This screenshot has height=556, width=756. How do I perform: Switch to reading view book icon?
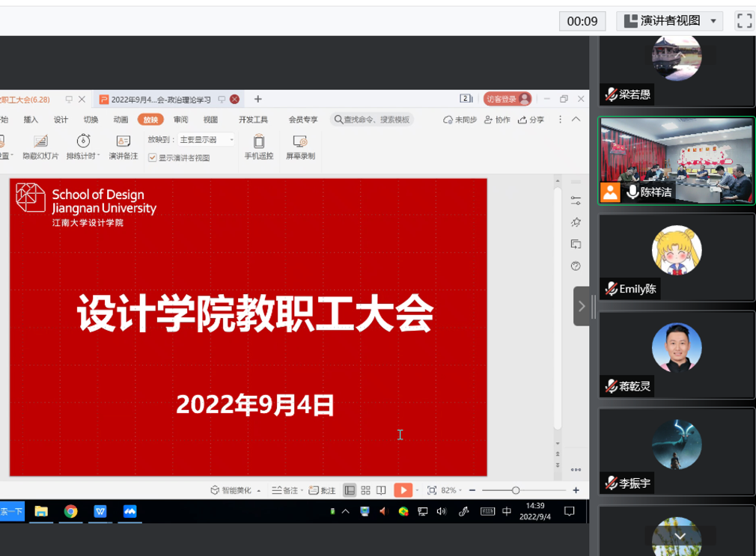pos(381,490)
